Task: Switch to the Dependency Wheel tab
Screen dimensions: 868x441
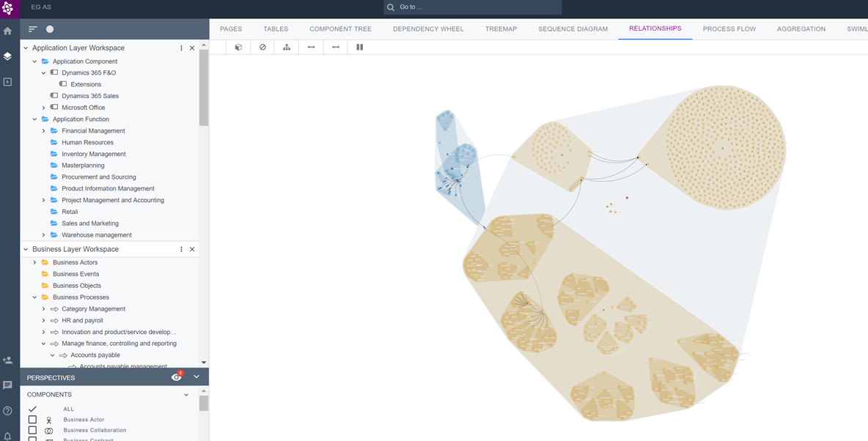Action: click(x=428, y=29)
